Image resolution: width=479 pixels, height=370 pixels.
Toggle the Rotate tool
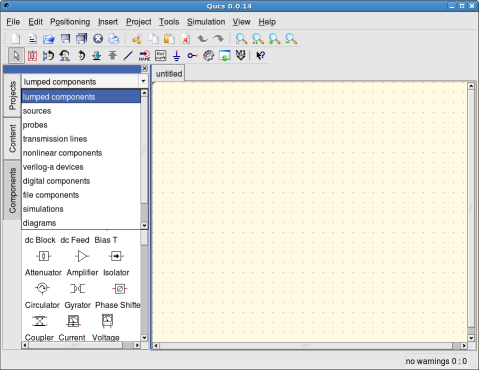81,55
